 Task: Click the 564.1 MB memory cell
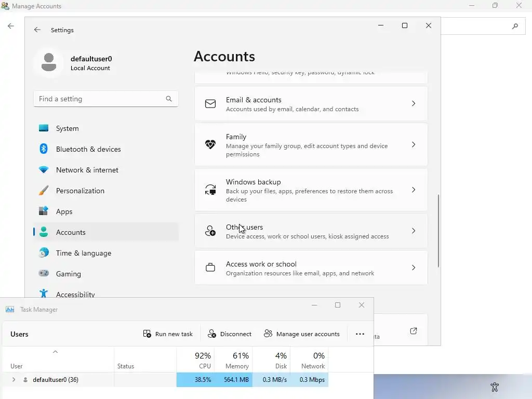click(x=233, y=380)
